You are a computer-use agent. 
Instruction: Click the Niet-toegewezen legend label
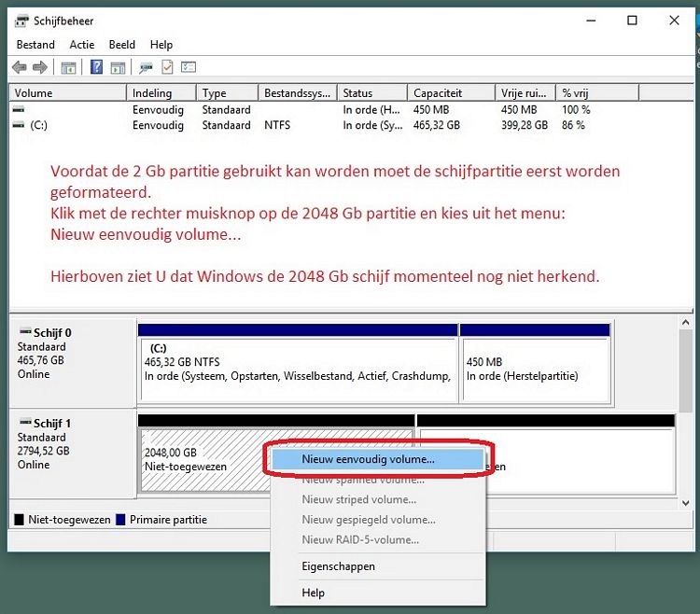pyautogui.click(x=69, y=520)
